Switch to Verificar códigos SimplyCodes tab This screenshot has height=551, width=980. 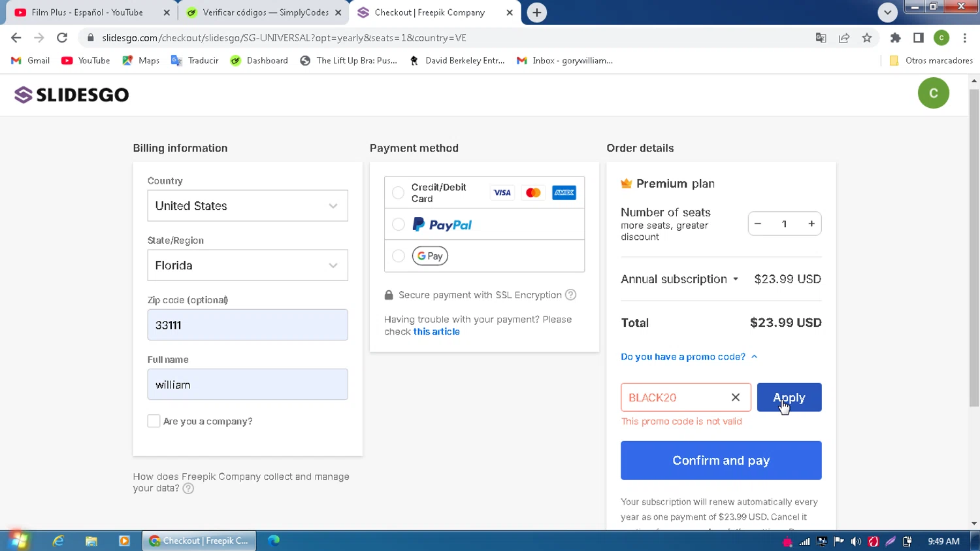(263, 12)
